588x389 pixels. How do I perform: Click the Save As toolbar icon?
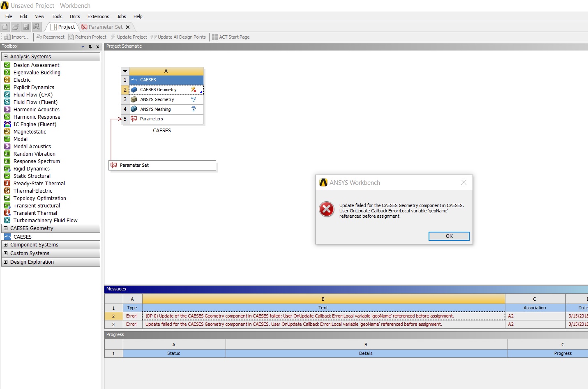click(37, 27)
